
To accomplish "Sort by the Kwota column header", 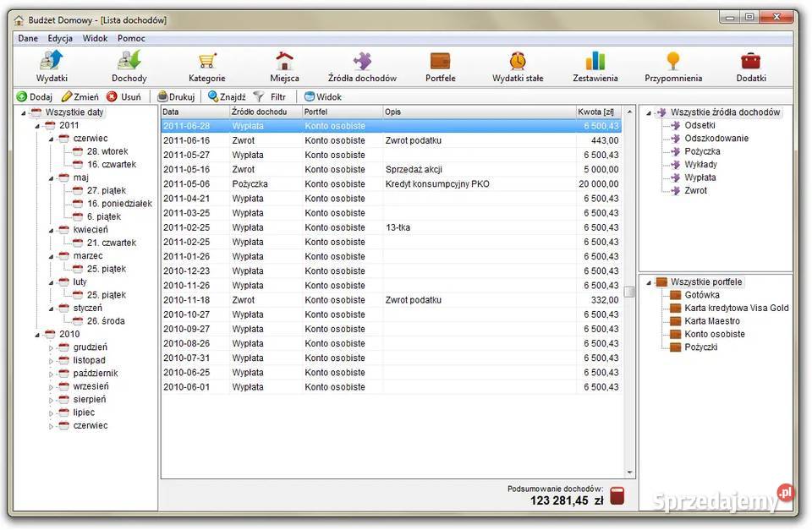I will tap(595, 112).
